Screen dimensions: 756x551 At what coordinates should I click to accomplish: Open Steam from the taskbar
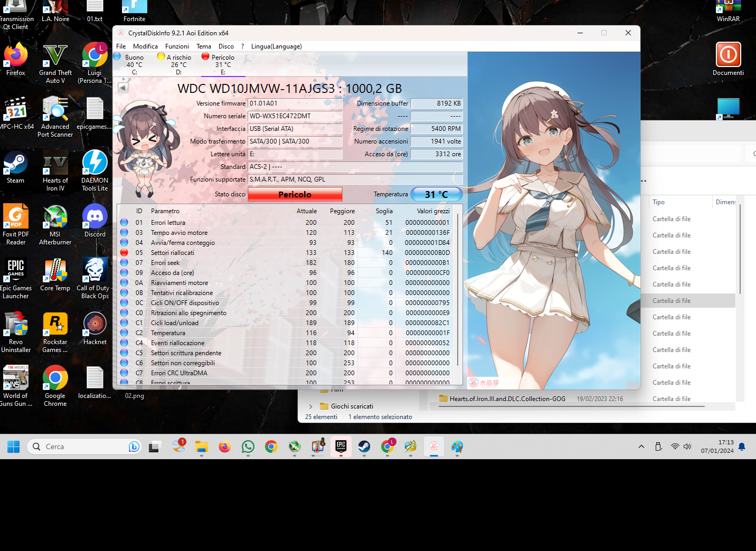364,446
